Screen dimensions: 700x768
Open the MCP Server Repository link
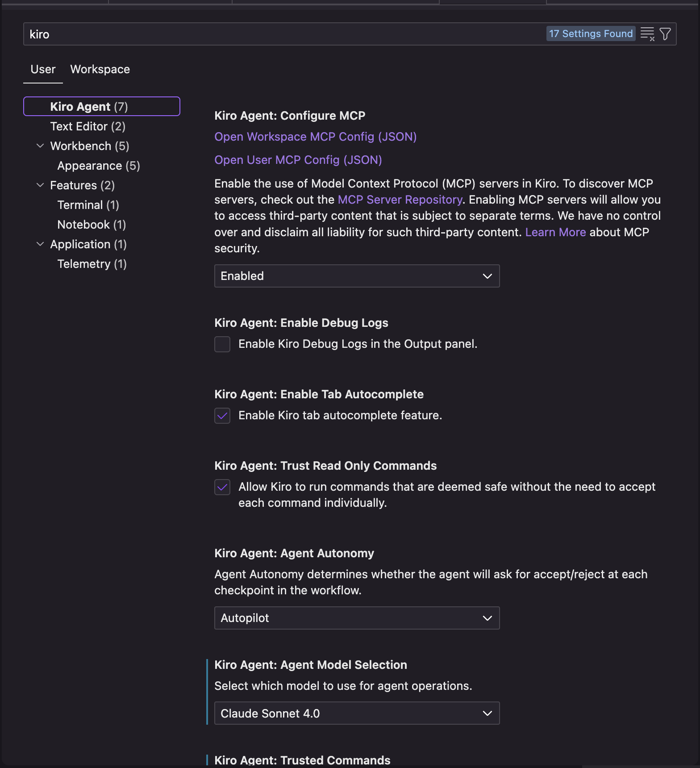pyautogui.click(x=400, y=200)
